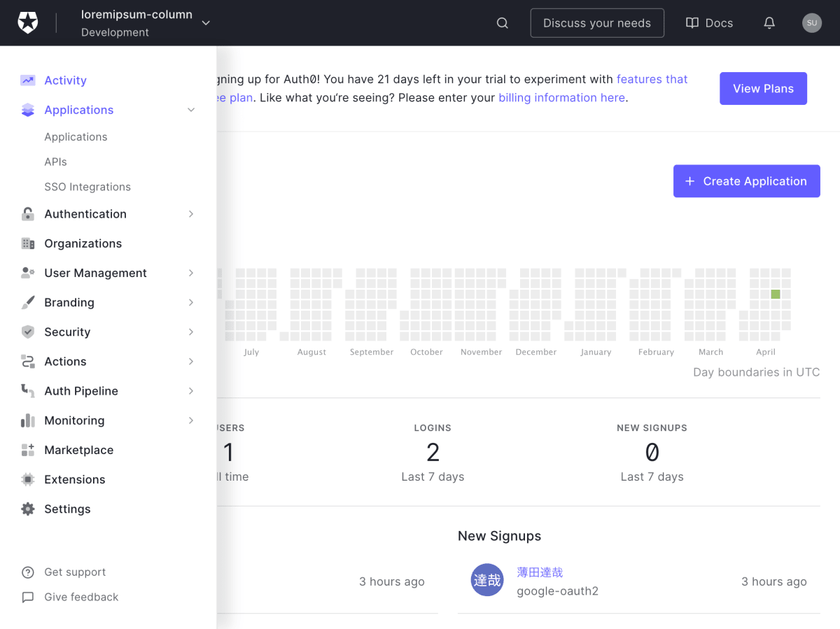This screenshot has height=629, width=840.
Task: Select the Applications sub-item under Applications
Action: click(76, 137)
